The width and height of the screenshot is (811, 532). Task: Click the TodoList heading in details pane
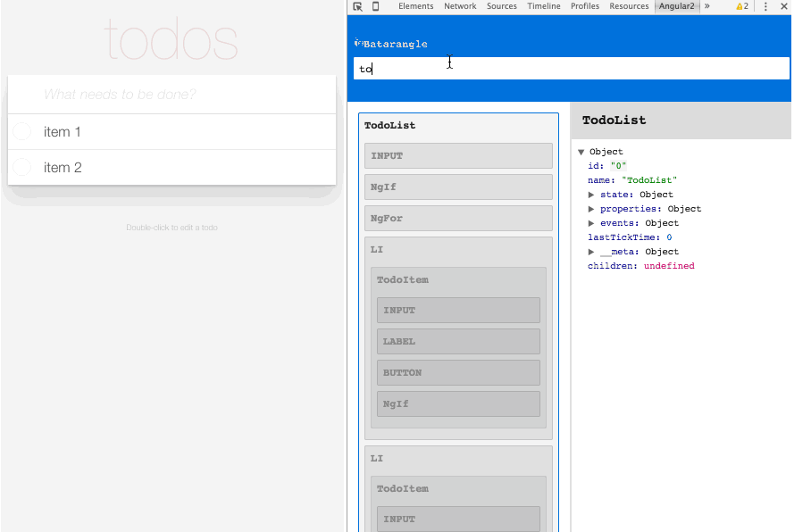614,120
